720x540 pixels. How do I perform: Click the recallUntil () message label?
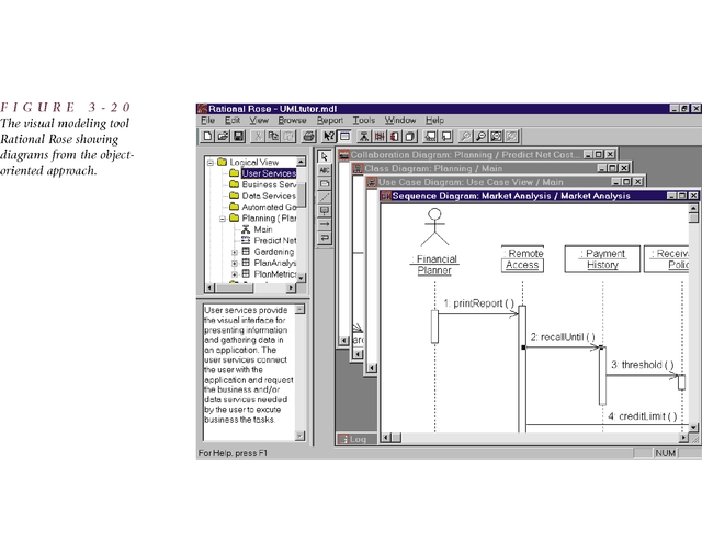pos(563,337)
